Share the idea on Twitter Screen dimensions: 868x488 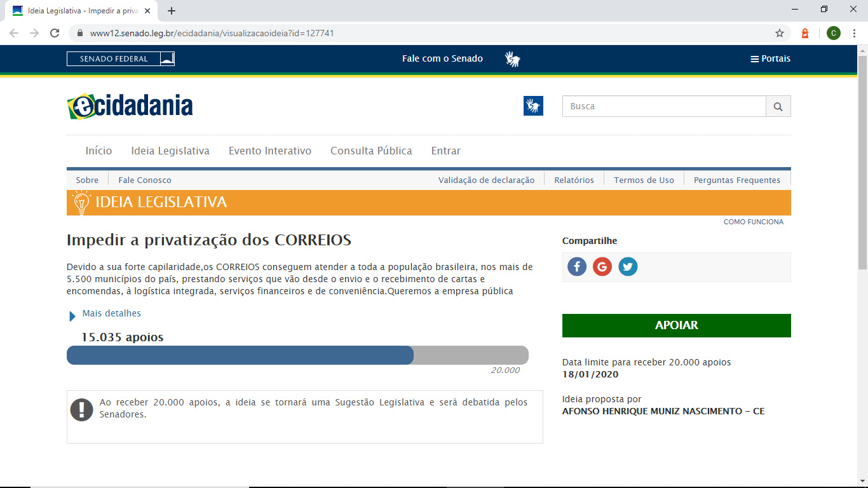click(628, 267)
